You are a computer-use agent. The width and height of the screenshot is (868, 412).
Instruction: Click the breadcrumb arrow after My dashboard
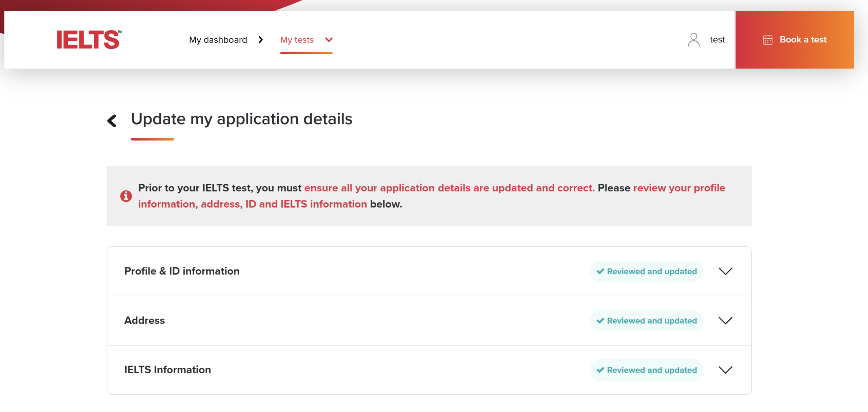261,40
